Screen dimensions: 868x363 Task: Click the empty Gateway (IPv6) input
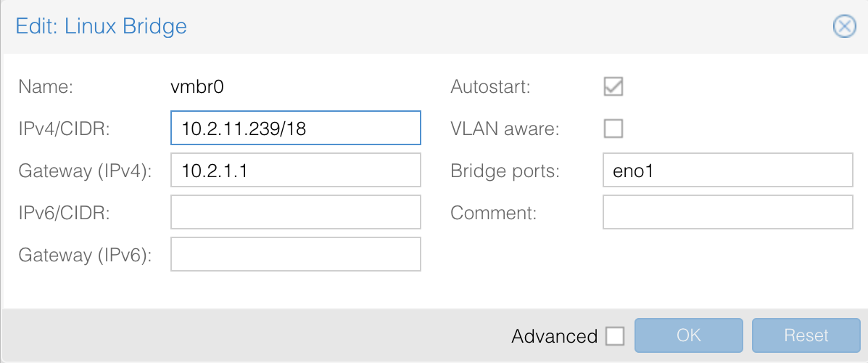(x=296, y=254)
